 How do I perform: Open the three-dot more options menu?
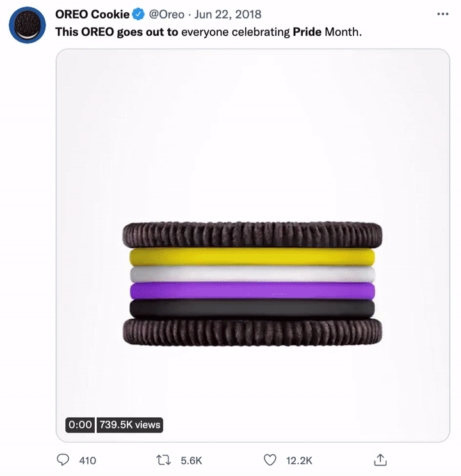coord(442,14)
